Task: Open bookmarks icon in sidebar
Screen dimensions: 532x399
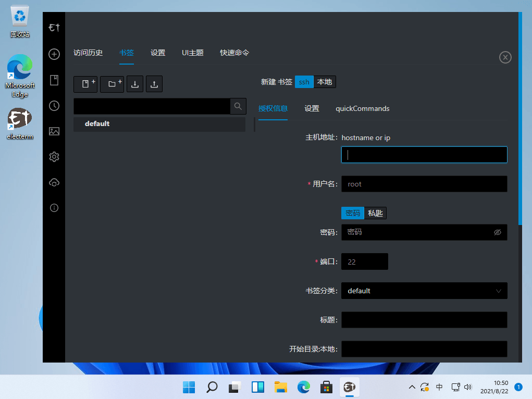Action: (x=54, y=80)
